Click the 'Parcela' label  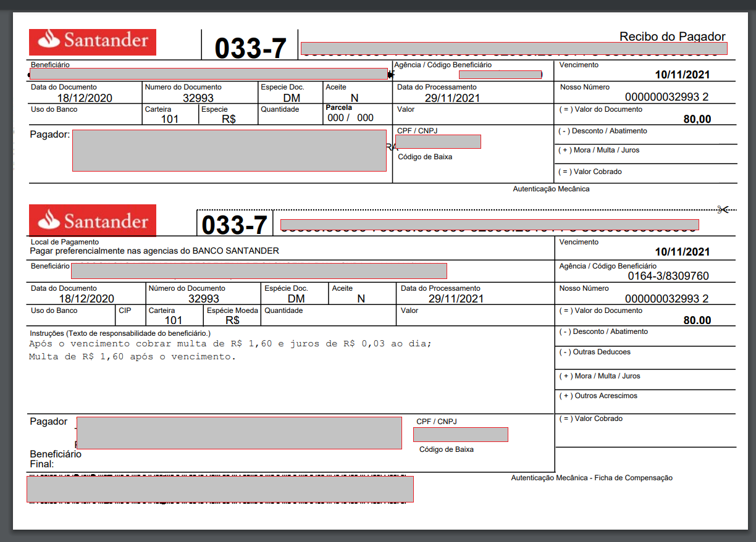click(339, 107)
